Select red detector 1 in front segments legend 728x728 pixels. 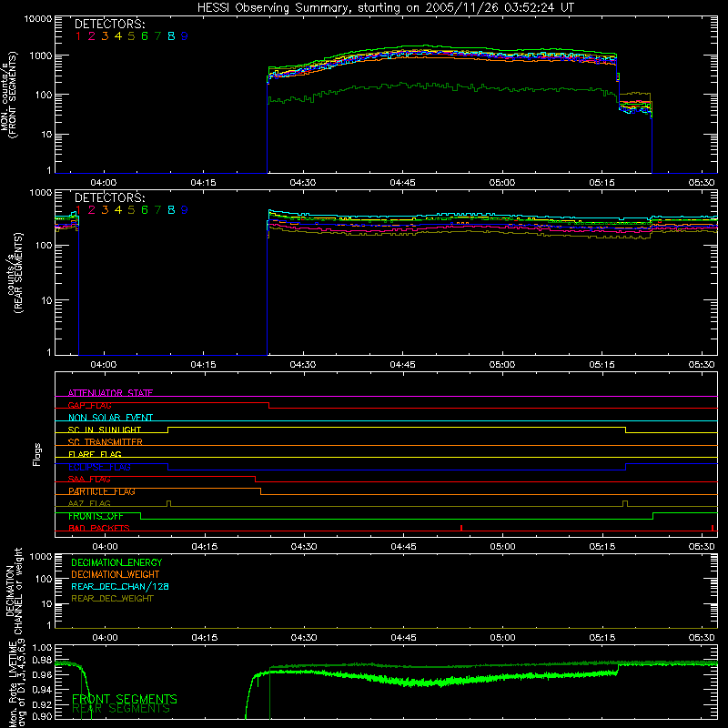78,36
